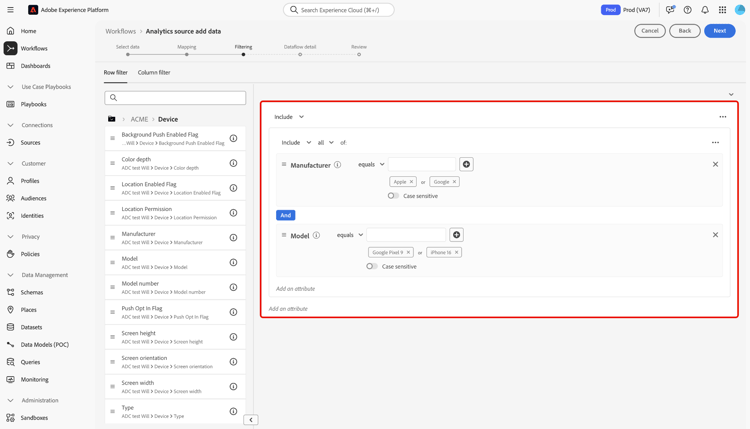Image resolution: width=750 pixels, height=429 pixels.
Task: Open the inner Include dropdown
Action: [x=296, y=143]
